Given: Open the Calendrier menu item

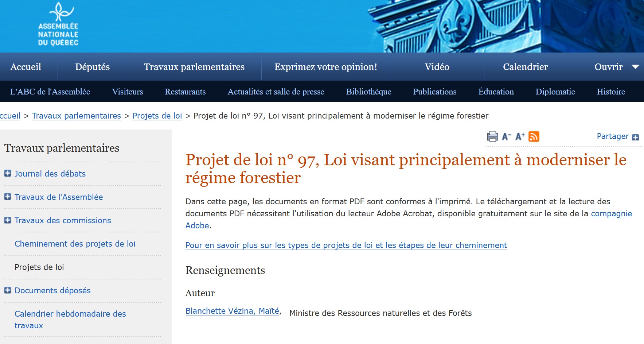Looking at the screenshot, I should click(x=525, y=67).
